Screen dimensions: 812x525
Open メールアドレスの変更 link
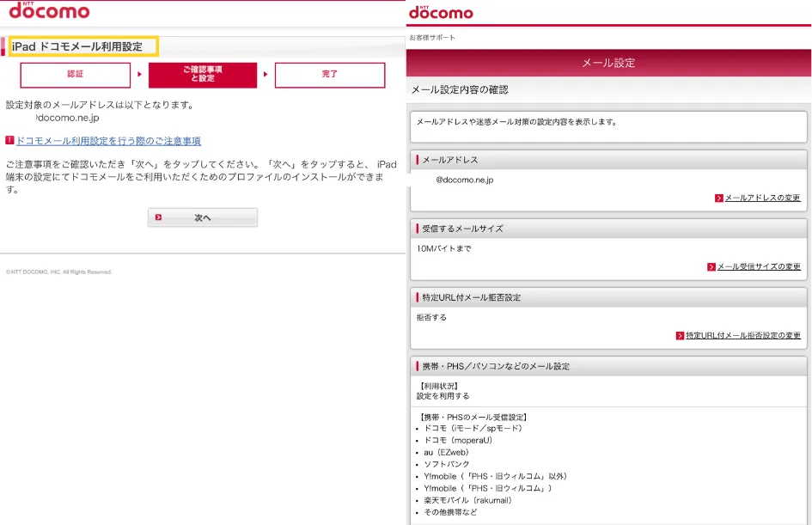pyautogui.click(x=762, y=198)
